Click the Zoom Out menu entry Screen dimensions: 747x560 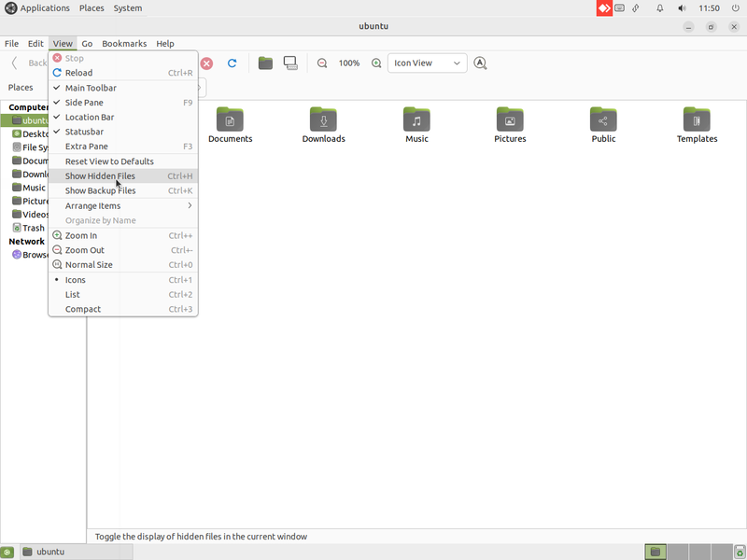click(x=123, y=250)
